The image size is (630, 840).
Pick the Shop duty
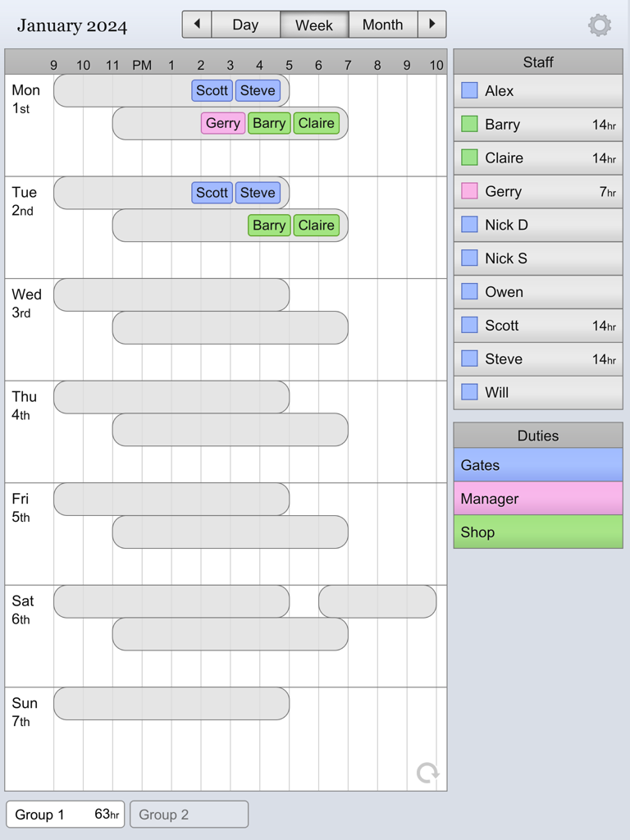(537, 532)
